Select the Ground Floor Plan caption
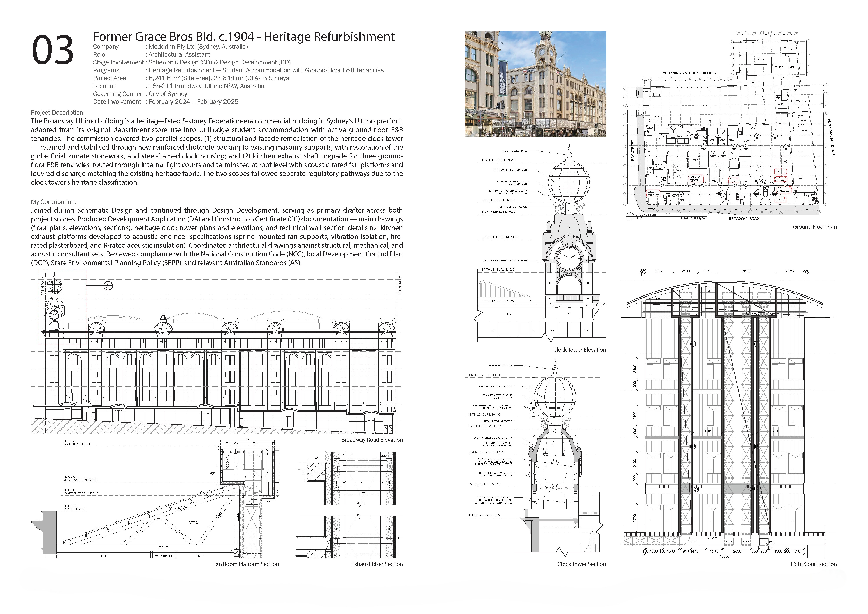 tap(815, 227)
